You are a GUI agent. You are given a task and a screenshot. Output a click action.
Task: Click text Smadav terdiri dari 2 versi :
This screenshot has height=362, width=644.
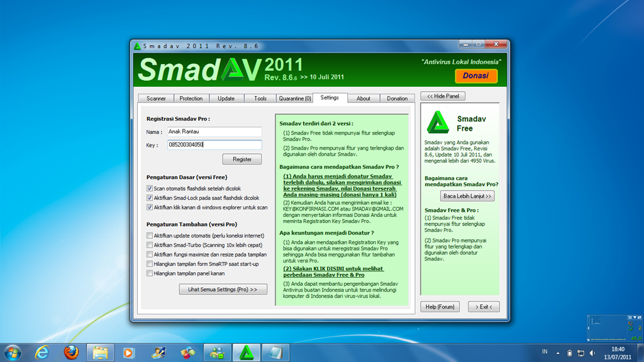click(316, 124)
